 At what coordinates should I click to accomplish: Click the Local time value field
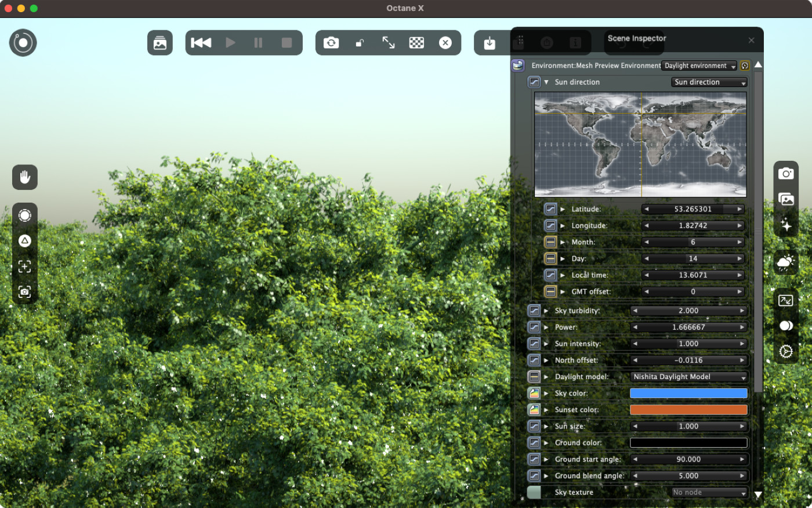[693, 275]
